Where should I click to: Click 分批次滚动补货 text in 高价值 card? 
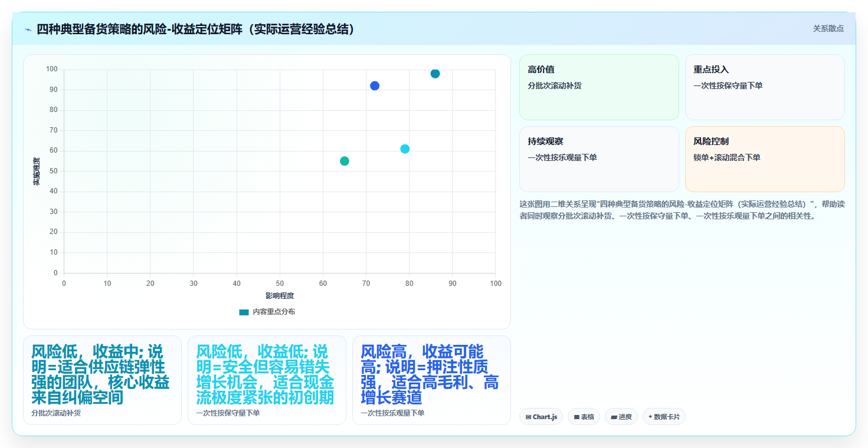(555, 85)
